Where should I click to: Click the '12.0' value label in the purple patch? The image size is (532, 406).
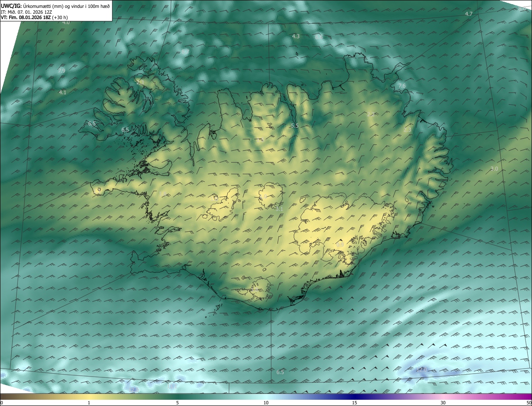(421, 369)
